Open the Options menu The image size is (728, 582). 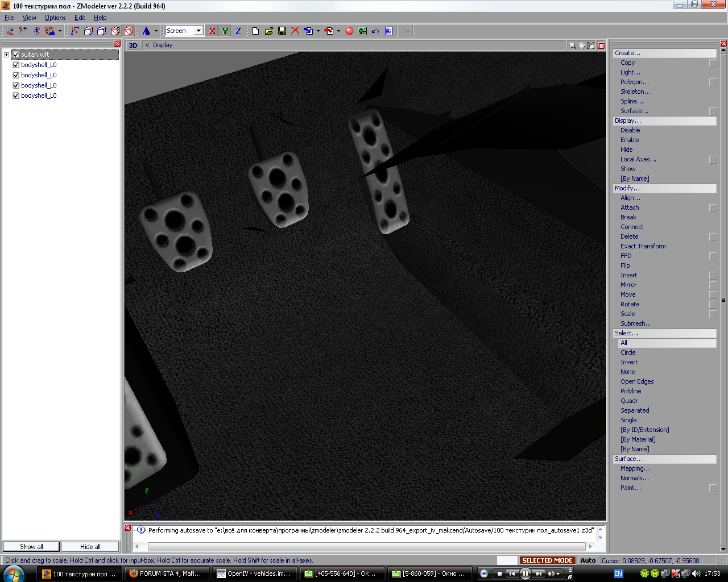click(55, 18)
